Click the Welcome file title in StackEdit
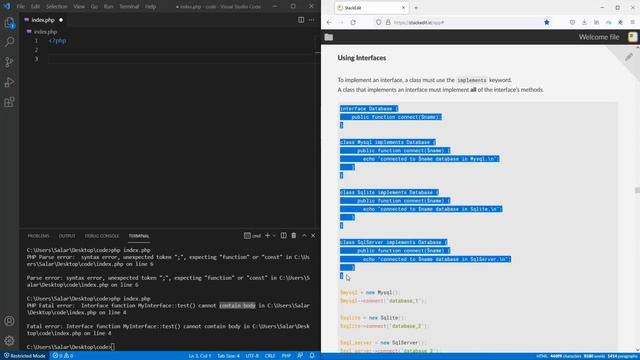 click(x=599, y=37)
